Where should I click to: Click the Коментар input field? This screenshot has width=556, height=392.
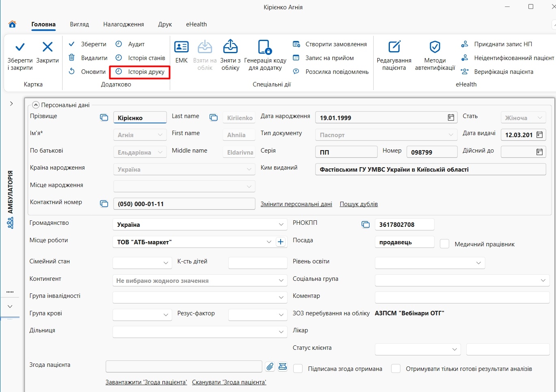click(x=462, y=297)
